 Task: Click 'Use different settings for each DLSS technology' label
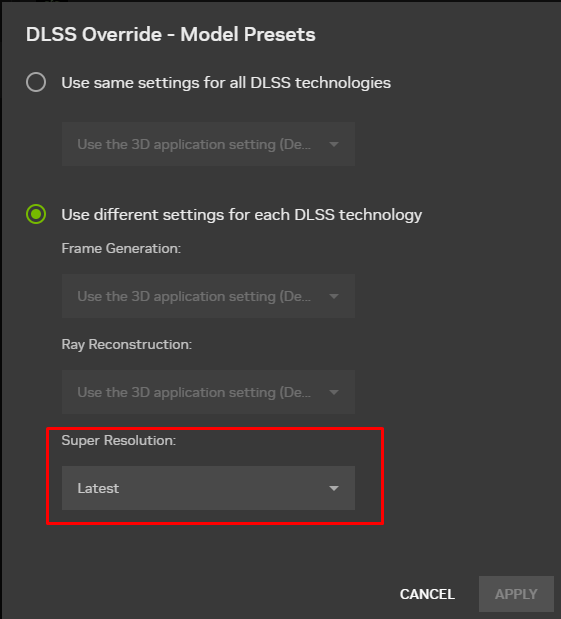(242, 215)
